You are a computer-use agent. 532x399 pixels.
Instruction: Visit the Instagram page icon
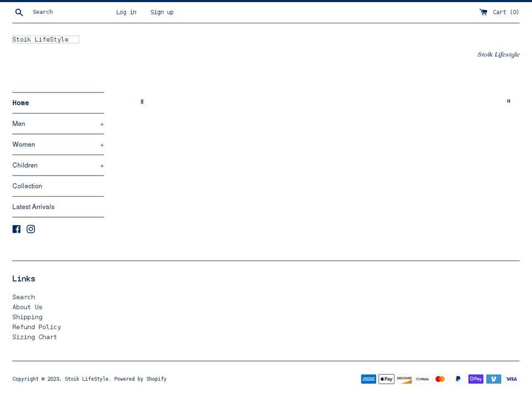pyautogui.click(x=30, y=229)
